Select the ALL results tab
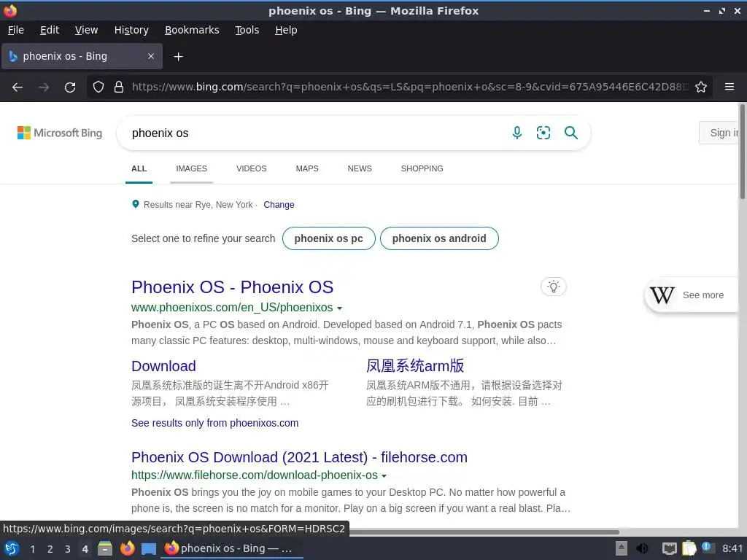Viewport: 747px width, 560px height. [x=139, y=168]
